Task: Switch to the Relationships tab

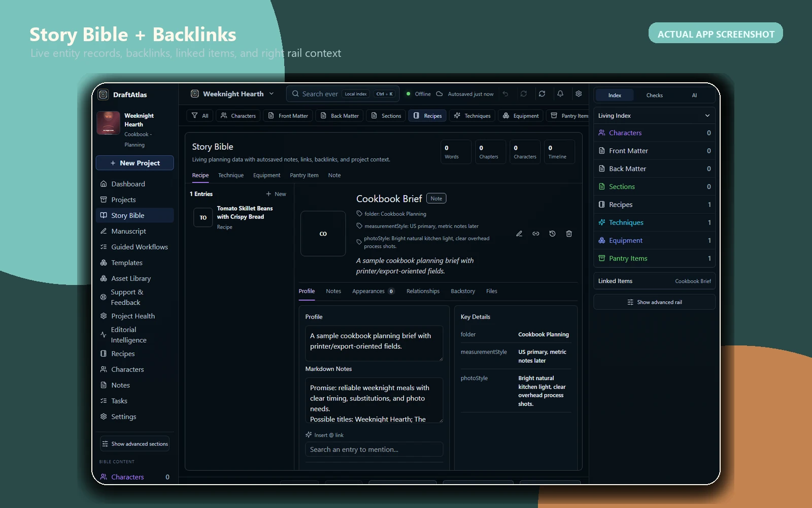Action: tap(423, 291)
